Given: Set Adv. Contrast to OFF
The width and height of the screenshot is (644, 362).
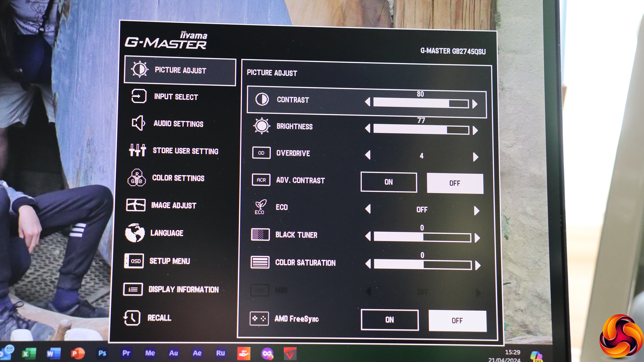Looking at the screenshot, I should [455, 183].
